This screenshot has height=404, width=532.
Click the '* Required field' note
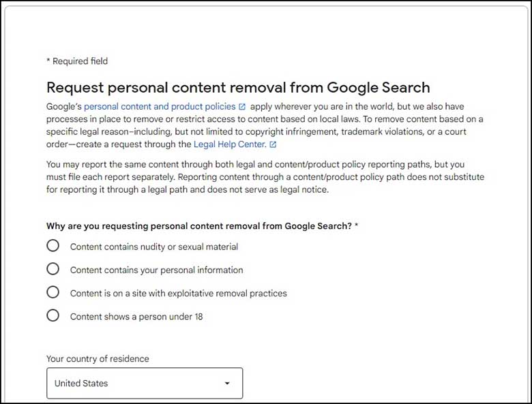[77, 61]
